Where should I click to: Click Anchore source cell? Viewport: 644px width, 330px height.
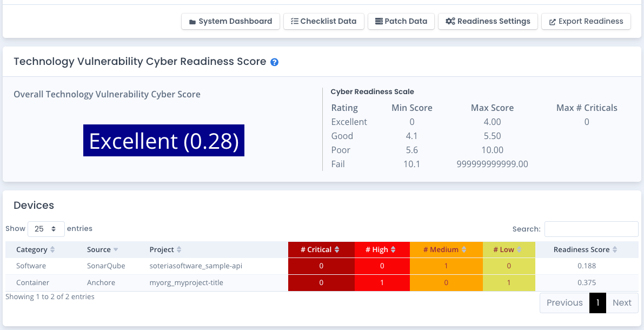click(x=101, y=283)
